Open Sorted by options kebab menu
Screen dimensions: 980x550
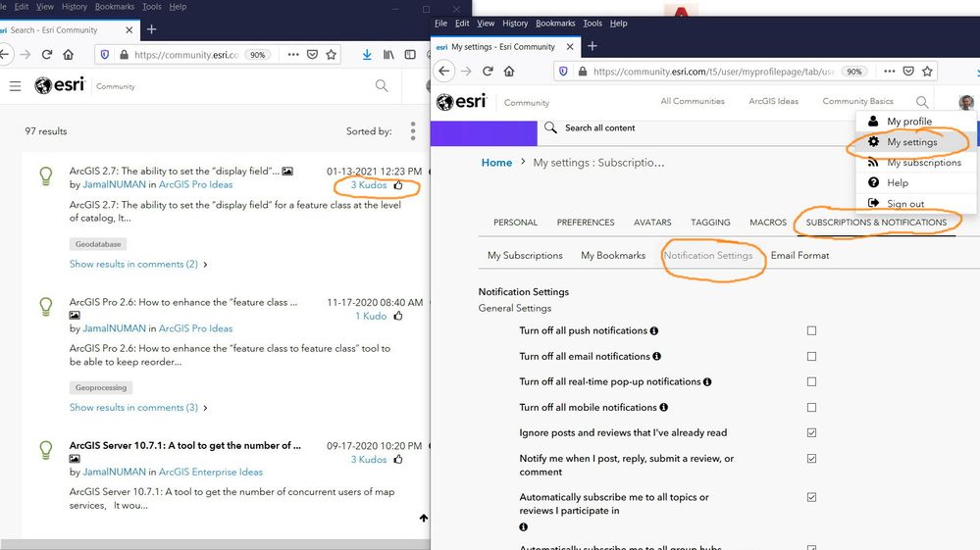click(412, 131)
